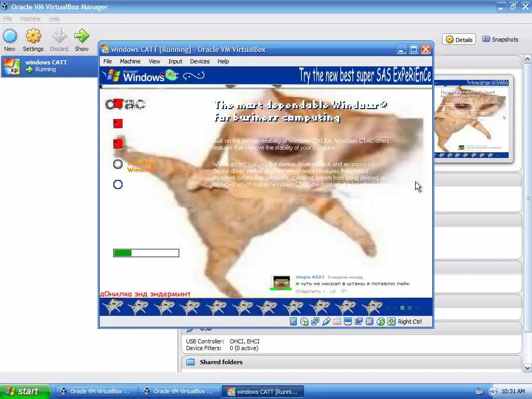Click the round tray icon beside the clock

pos(493,392)
